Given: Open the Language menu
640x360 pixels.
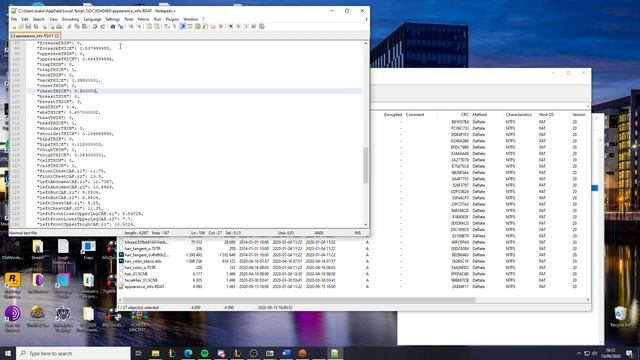Looking at the screenshot, I should point(92,19).
